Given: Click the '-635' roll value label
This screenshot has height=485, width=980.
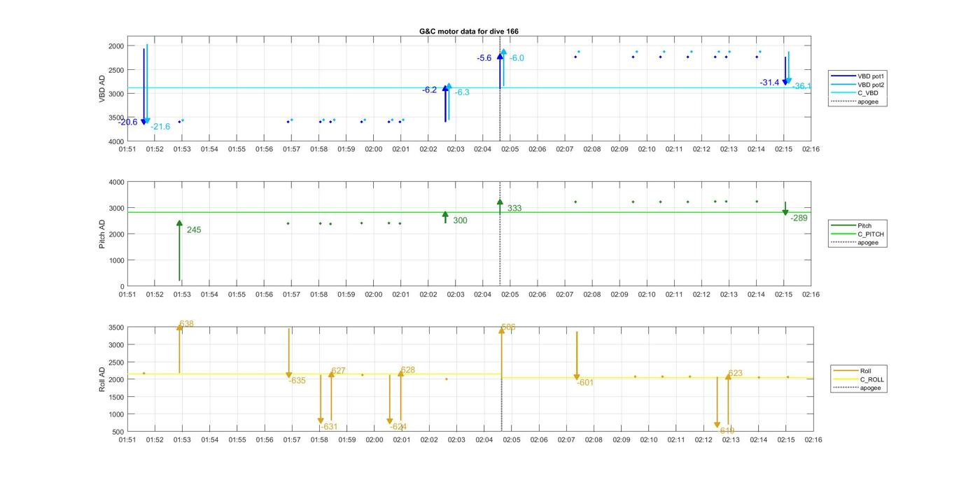Looking at the screenshot, I should pyautogui.click(x=297, y=381).
